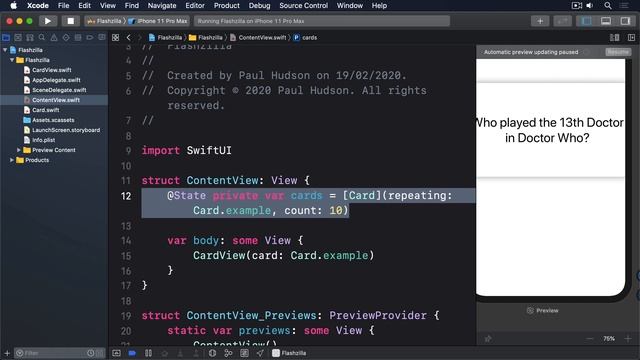Viewport: 640px width, 360px height.
Task: Toggle the inspectors panel visibility
Action: (625, 21)
